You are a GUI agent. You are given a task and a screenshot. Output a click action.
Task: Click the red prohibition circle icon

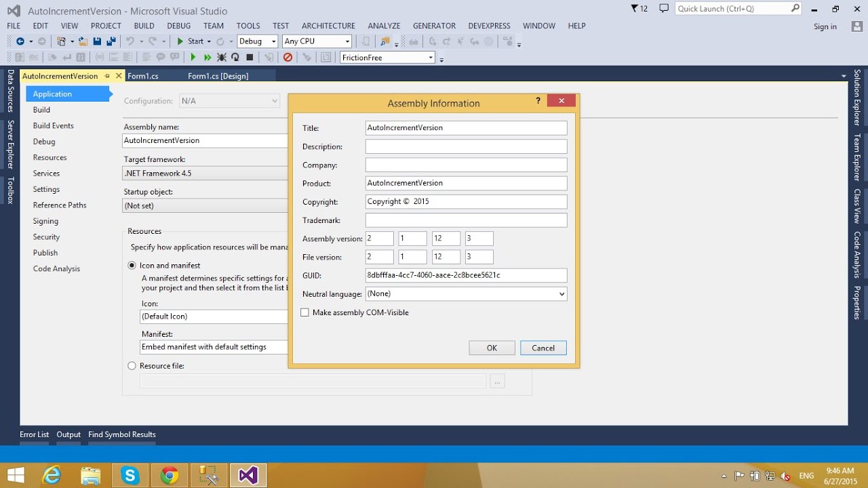(288, 58)
